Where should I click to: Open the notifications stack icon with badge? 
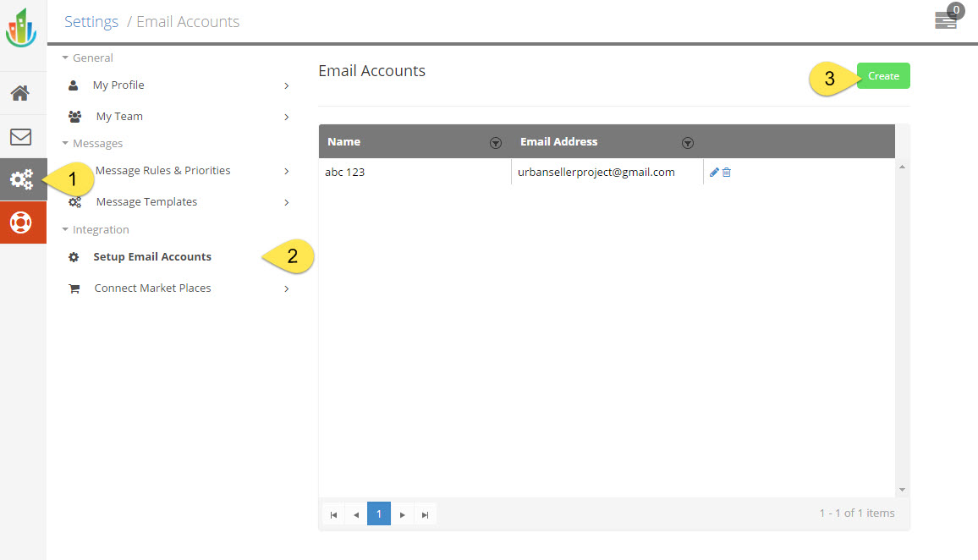click(x=946, y=20)
